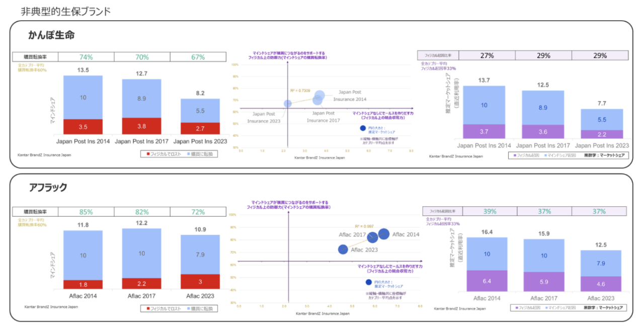Viewport: 644px width, 330px height.
Task: Click the R² = 0.7309 trendline label
Action: tap(300, 91)
